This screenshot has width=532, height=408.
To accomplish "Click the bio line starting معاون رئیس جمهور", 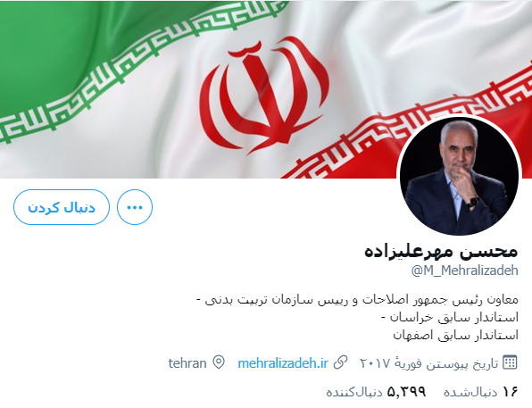I will (357, 300).
